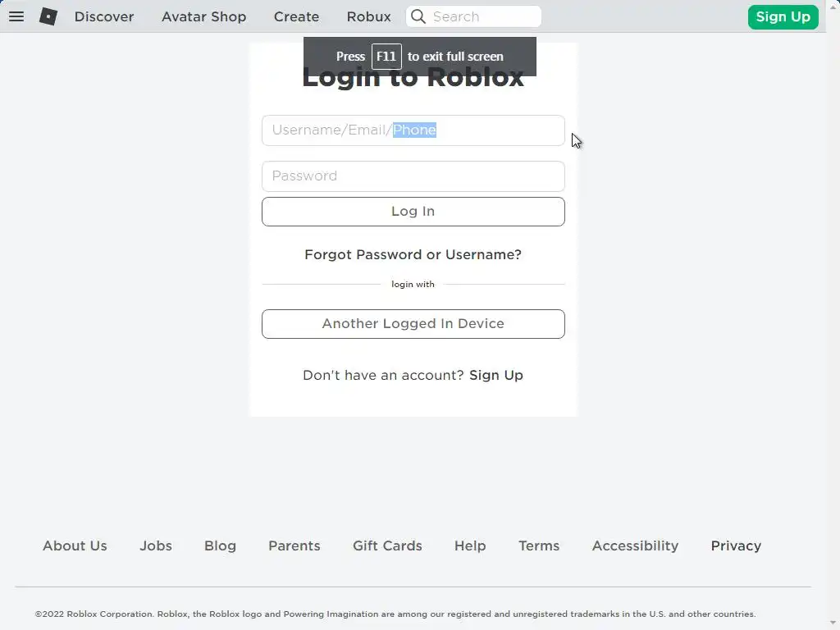Click Sign Up link below login form

pyautogui.click(x=496, y=375)
